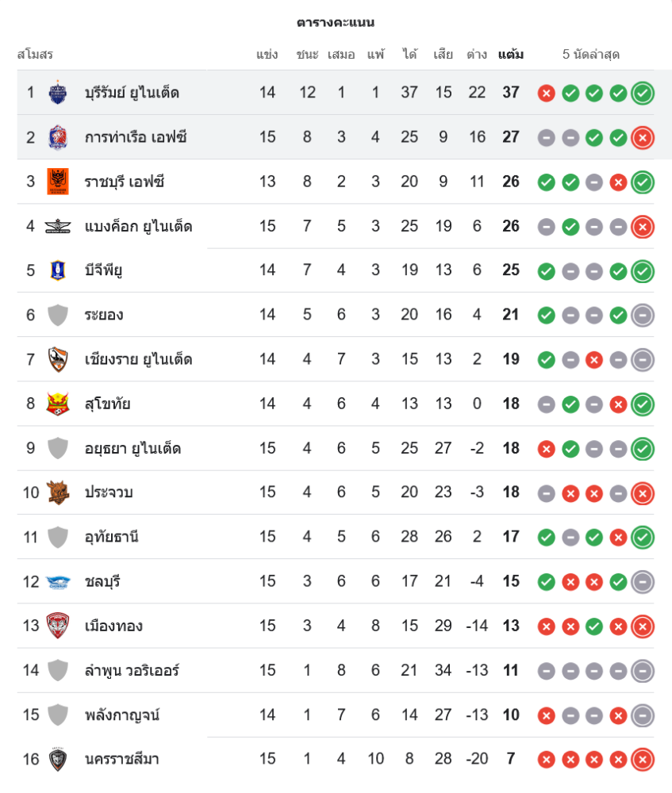Open team link การท่าเรือ เอฟซี
This screenshot has width=672, height=793.
(136, 137)
